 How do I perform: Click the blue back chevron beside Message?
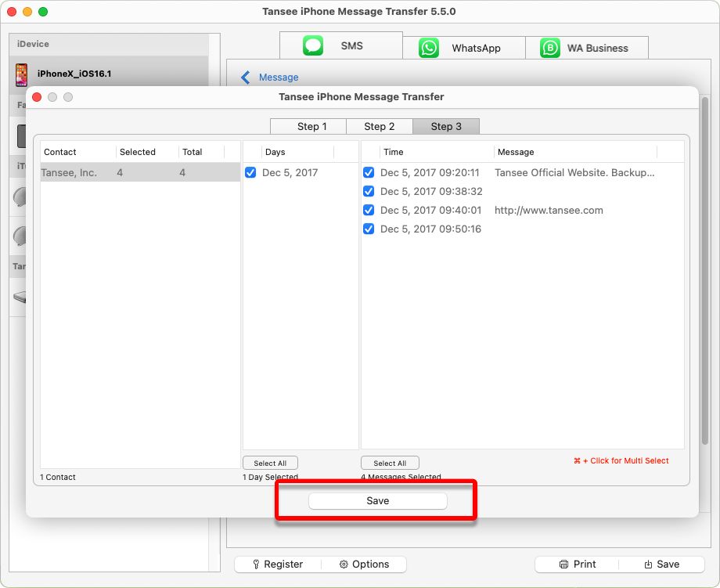click(x=246, y=78)
